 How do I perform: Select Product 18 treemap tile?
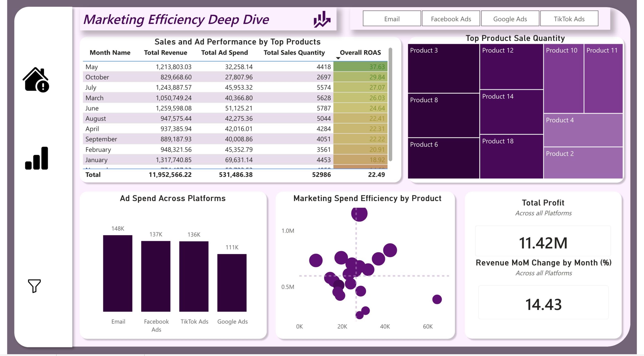click(x=511, y=157)
